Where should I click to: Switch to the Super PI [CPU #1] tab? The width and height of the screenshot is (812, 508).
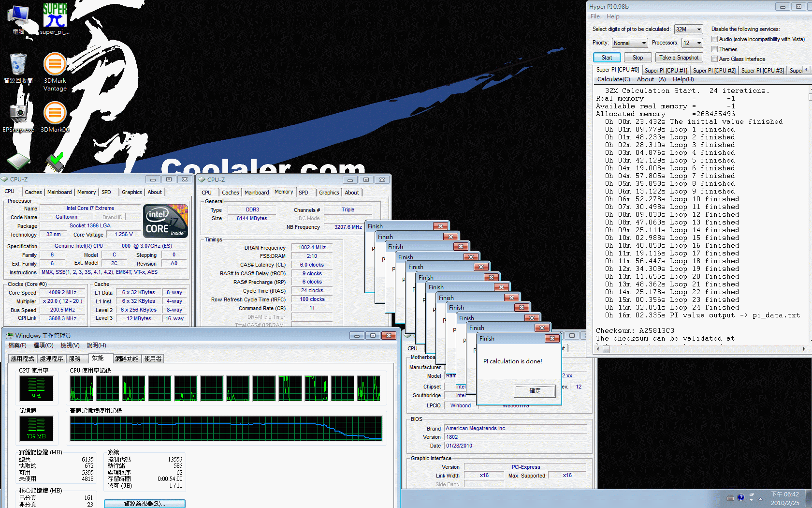(666, 71)
